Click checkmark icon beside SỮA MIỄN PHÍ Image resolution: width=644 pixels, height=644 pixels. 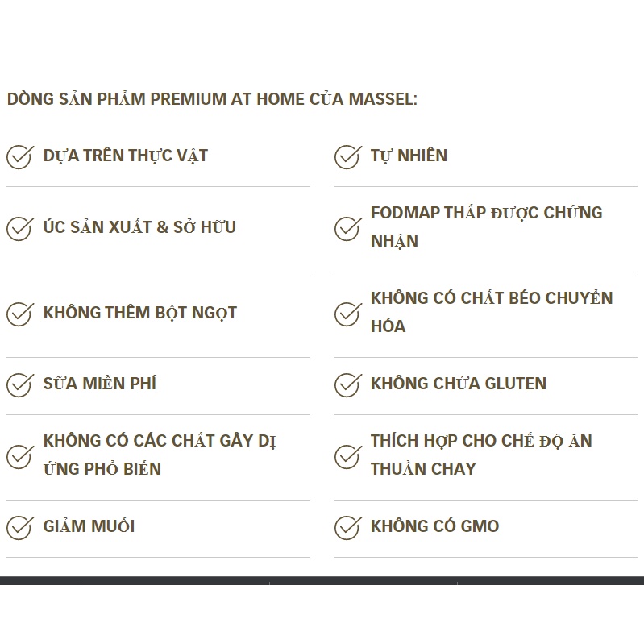pos(19,384)
